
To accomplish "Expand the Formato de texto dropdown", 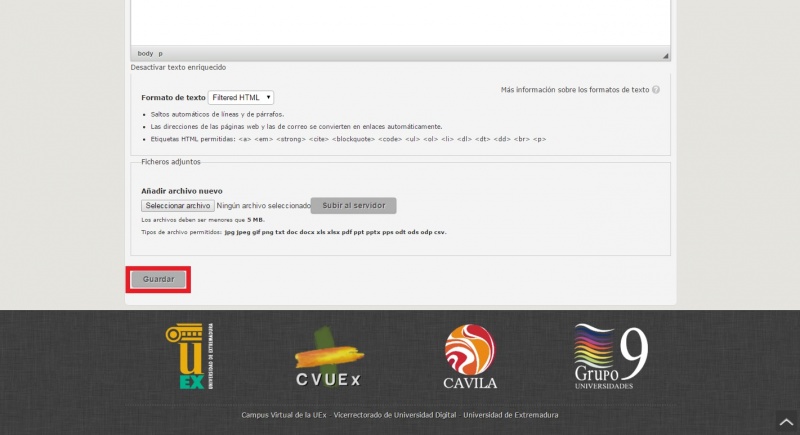I will point(241,98).
